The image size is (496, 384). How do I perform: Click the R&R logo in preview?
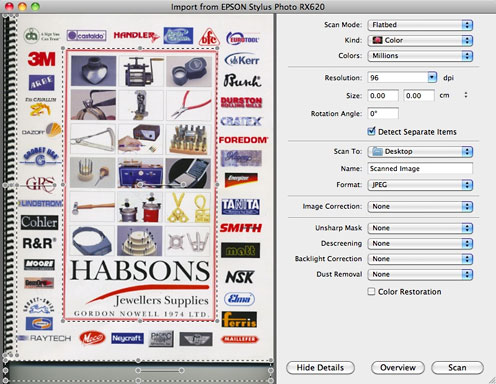[x=39, y=243]
